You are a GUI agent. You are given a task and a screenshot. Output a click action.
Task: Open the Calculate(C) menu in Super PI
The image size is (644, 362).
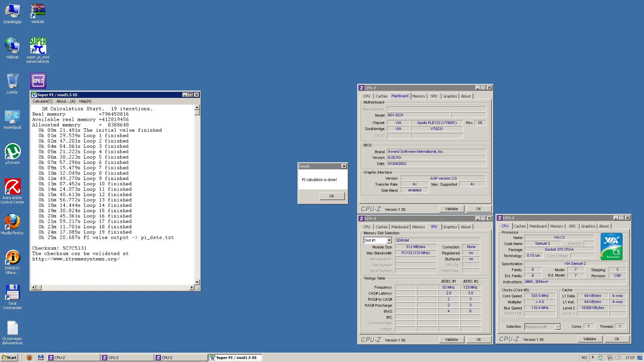pos(43,101)
